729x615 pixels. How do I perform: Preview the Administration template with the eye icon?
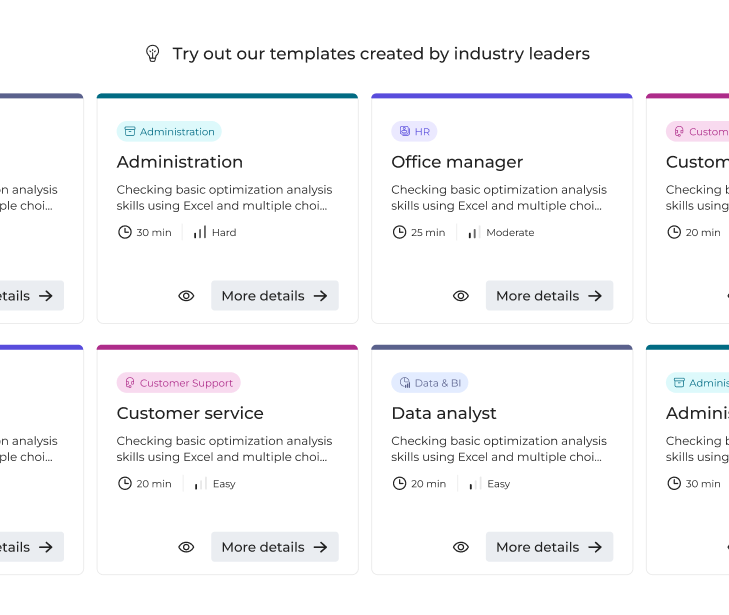pos(186,296)
